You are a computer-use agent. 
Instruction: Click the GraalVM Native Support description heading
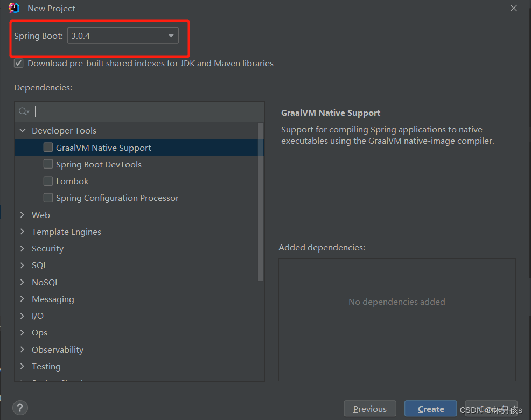tap(331, 113)
